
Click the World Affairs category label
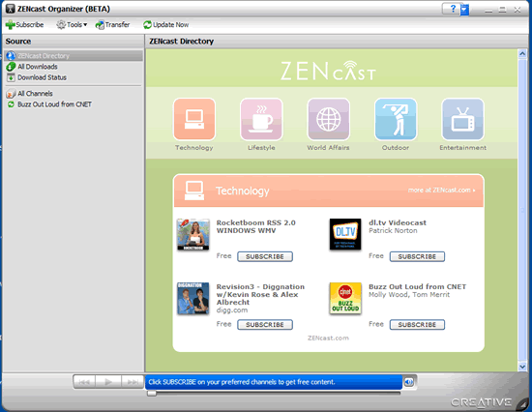click(x=328, y=148)
